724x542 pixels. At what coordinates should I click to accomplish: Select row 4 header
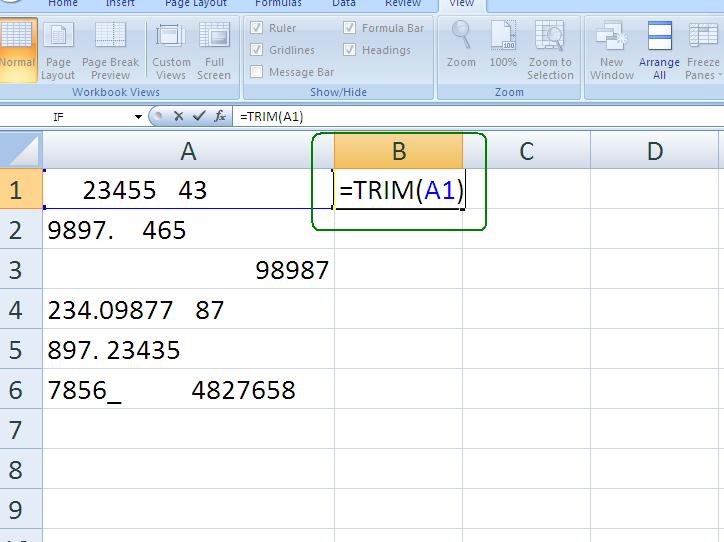21,309
